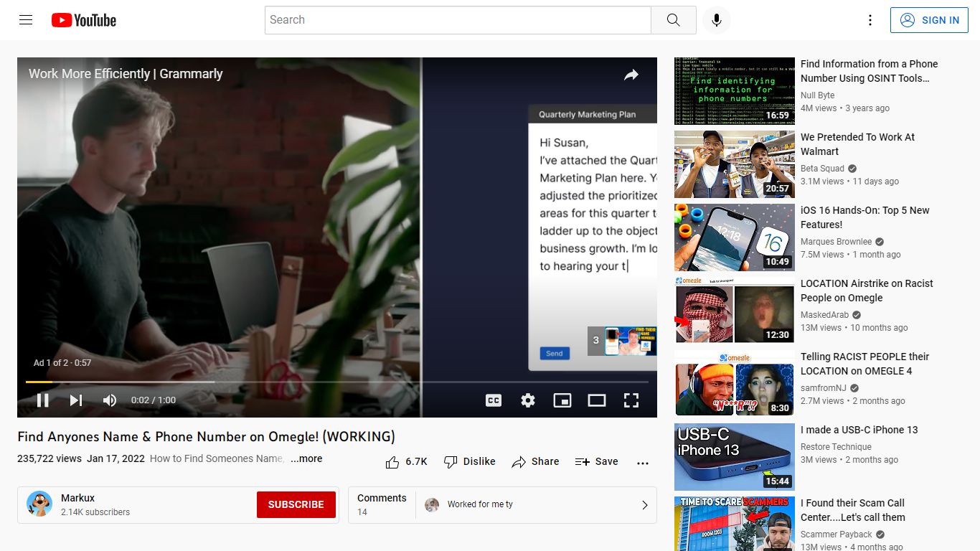
Task: Open 'I made a USB-C iPhone 13' title
Action: click(859, 430)
